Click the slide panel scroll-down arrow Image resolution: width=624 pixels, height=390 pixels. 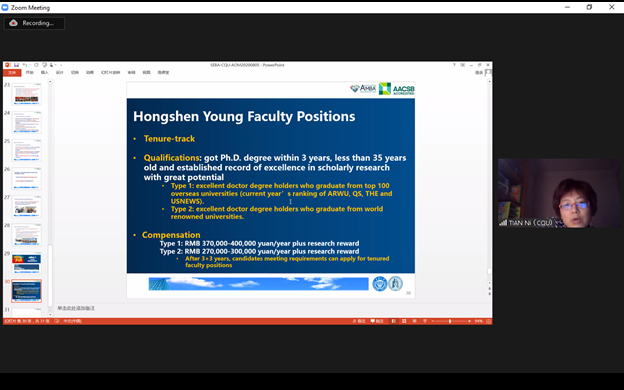pos(50,315)
